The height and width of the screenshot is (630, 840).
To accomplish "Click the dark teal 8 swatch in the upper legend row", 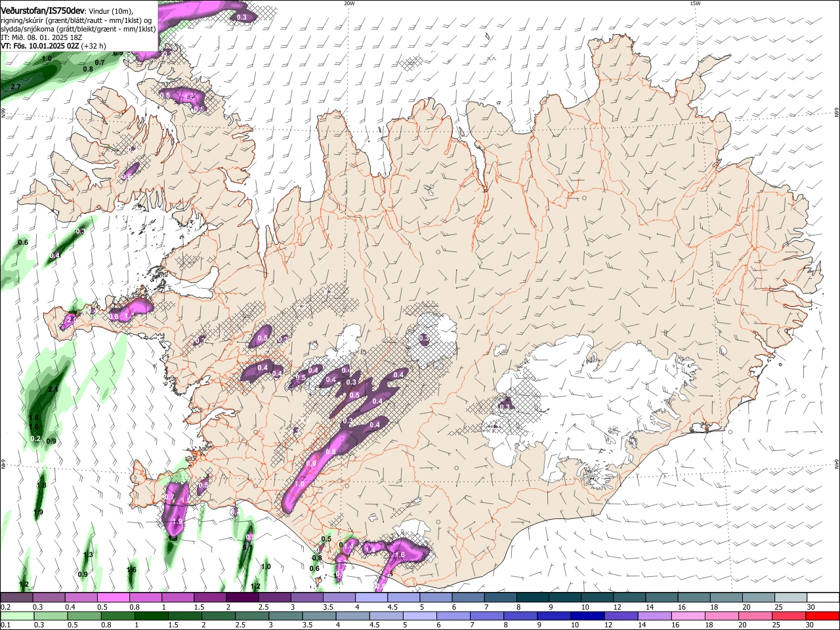I will click(x=532, y=598).
